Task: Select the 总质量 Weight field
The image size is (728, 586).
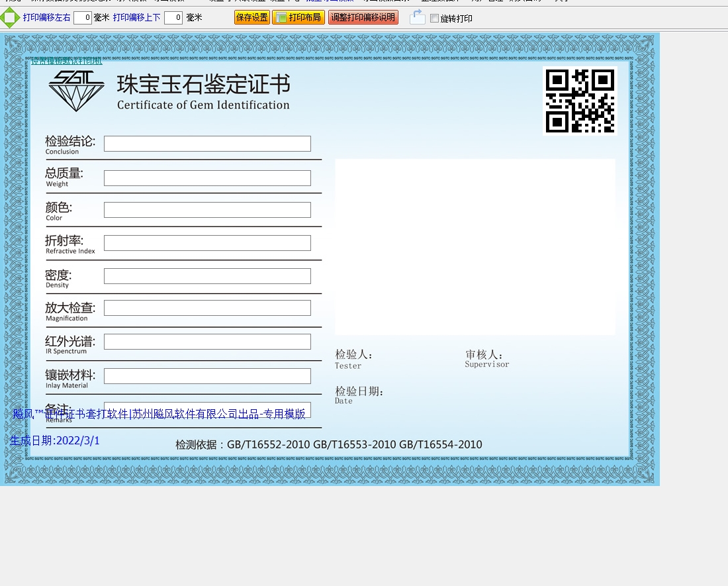Action: point(207,178)
